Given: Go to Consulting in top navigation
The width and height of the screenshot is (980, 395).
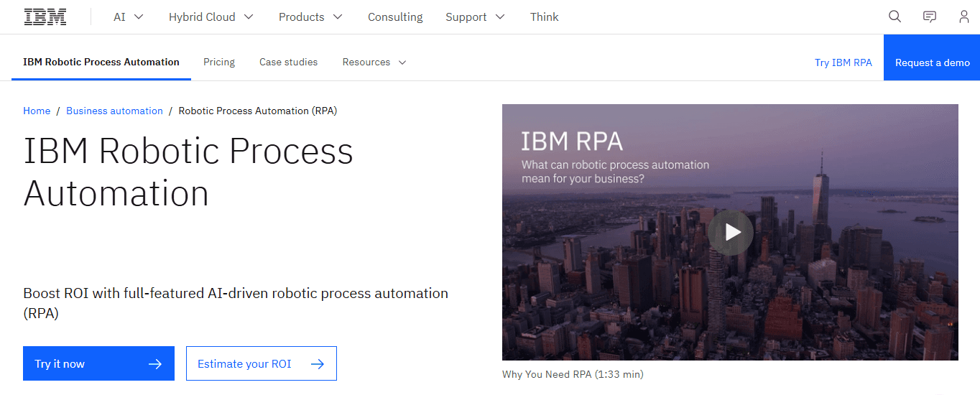Looking at the screenshot, I should 395,17.
